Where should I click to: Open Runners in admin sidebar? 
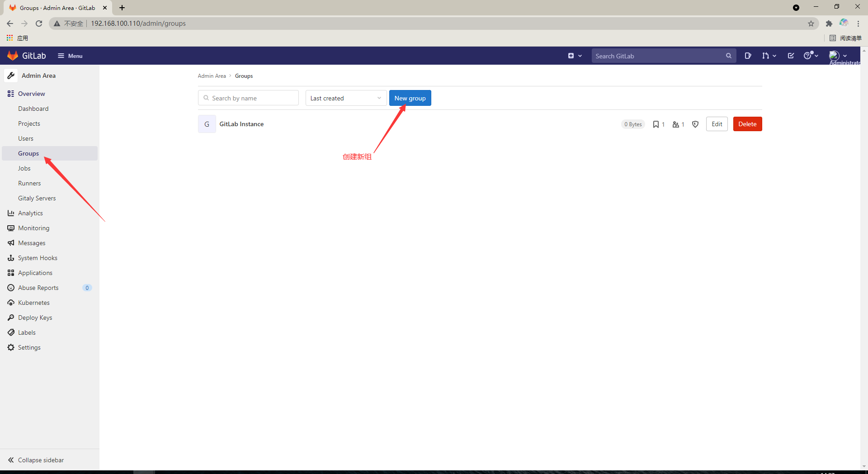click(x=29, y=183)
